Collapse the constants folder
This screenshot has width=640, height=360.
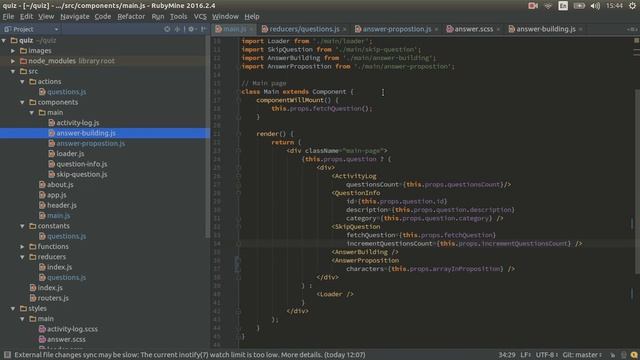click(22, 226)
